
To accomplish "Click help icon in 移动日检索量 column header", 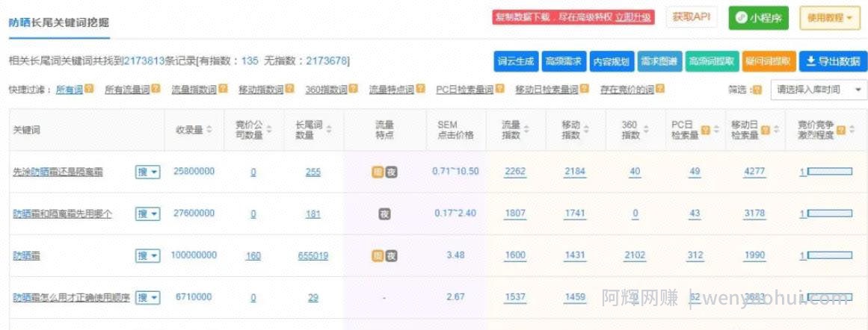I will (766, 130).
